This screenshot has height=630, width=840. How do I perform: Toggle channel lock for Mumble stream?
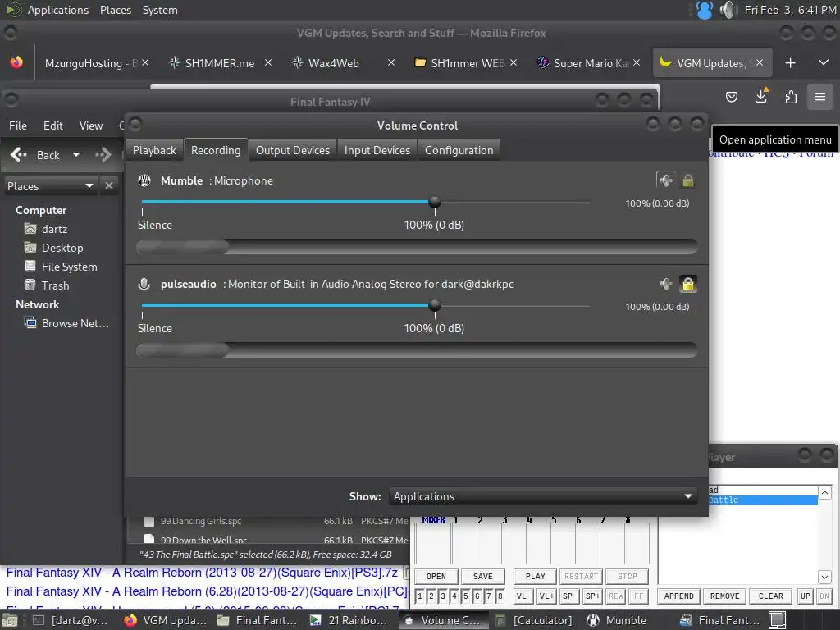point(688,180)
